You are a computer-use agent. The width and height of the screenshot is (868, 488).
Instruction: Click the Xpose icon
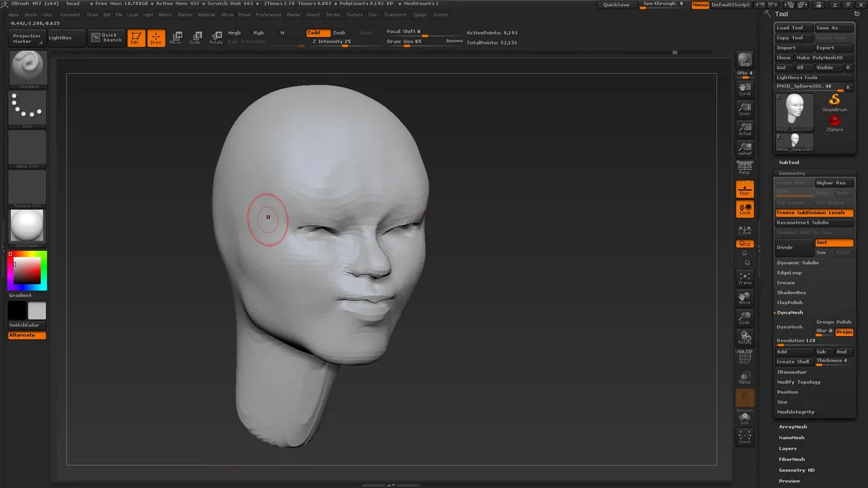pyautogui.click(x=745, y=437)
